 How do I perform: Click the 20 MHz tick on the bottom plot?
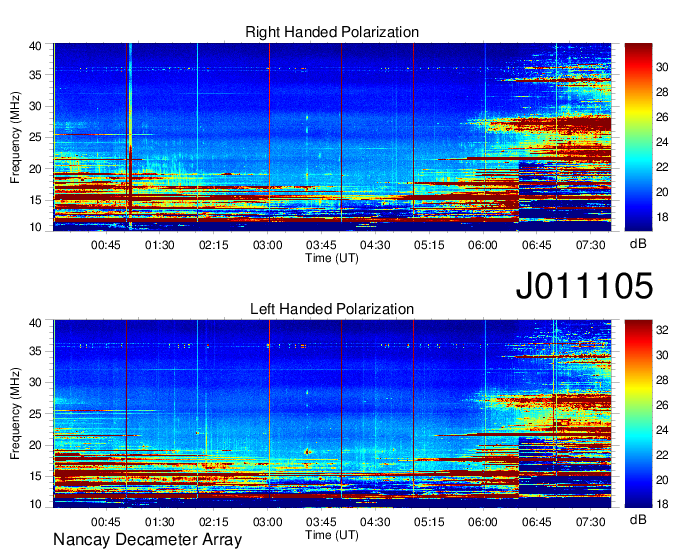[35, 445]
